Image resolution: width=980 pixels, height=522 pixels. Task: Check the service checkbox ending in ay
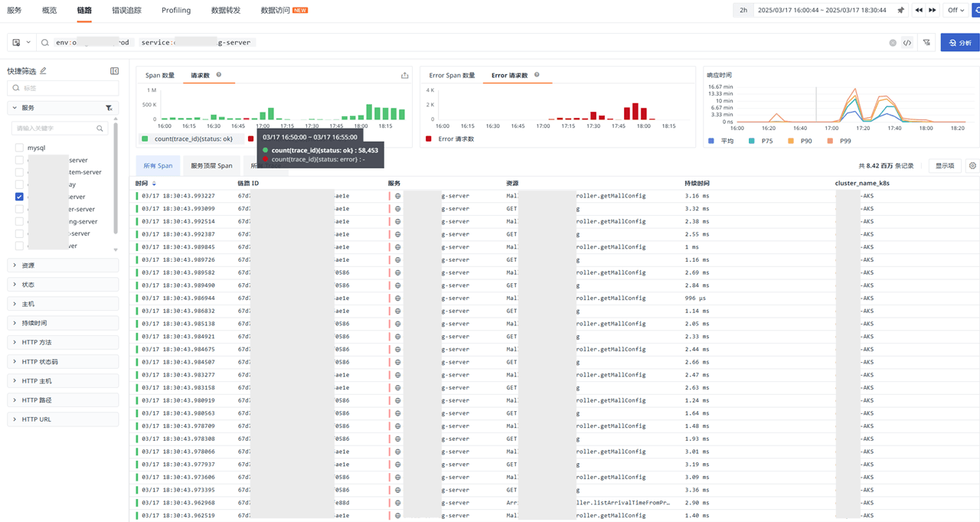pos(19,184)
